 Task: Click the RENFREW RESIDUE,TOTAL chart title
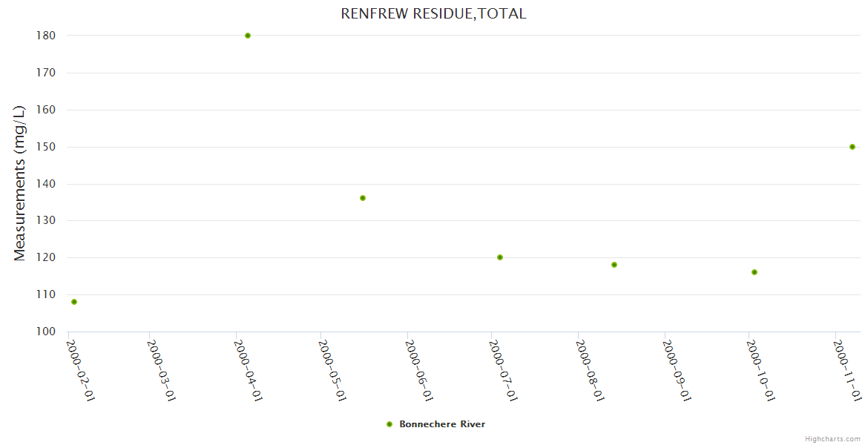[433, 13]
